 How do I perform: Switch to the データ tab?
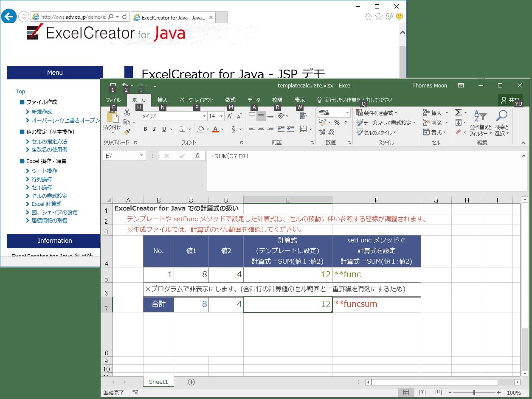254,100
